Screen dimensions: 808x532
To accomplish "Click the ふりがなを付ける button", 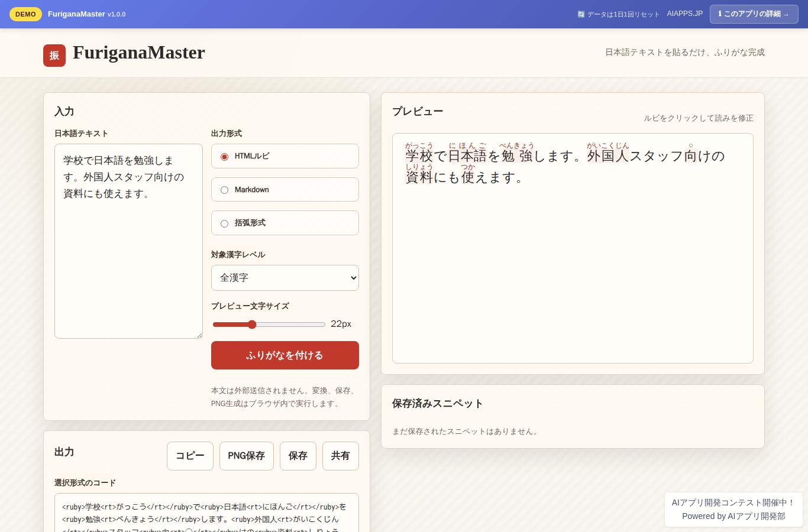I will [x=285, y=355].
